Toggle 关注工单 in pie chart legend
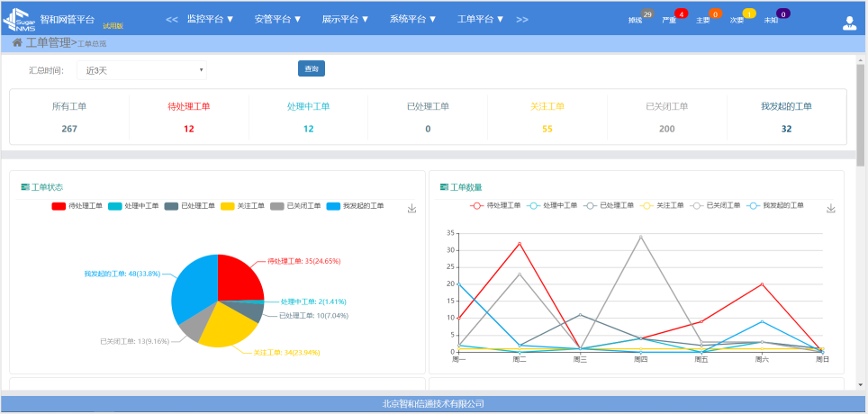Viewport: 868px width, 414px height. pos(242,206)
